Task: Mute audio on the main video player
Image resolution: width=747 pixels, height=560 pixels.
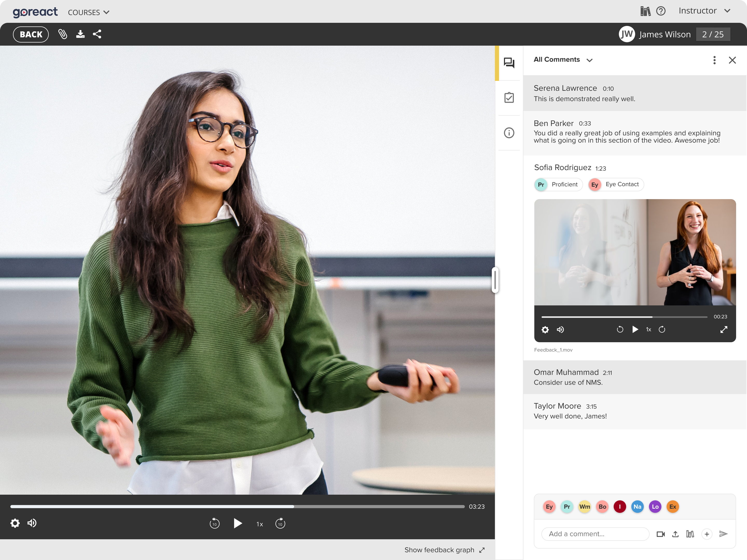Action: pyautogui.click(x=32, y=523)
